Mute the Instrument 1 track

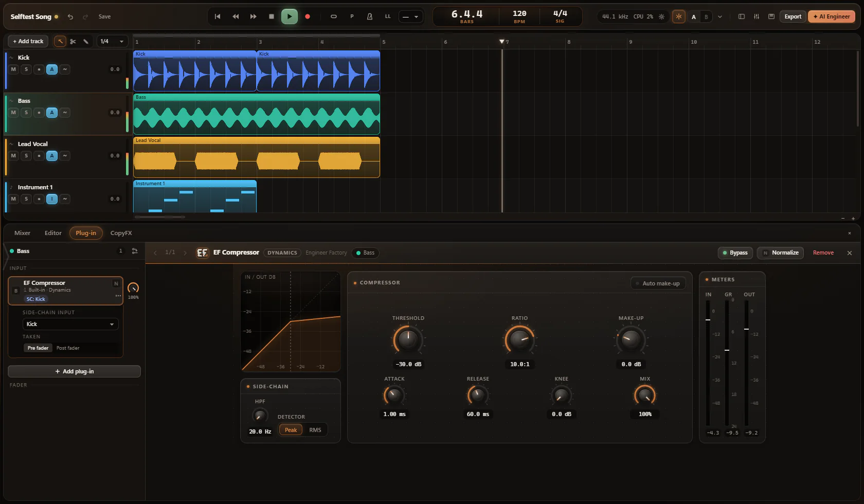point(13,199)
